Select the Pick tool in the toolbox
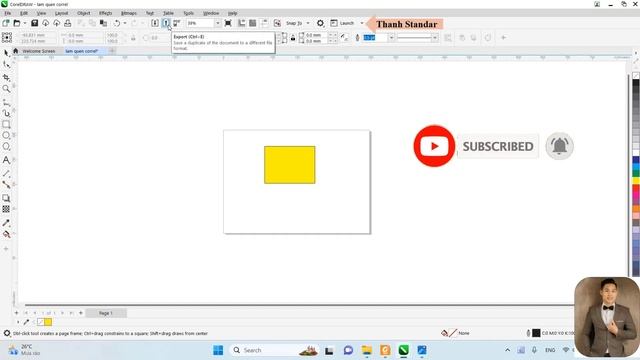This screenshot has height=360, width=640. (x=6, y=53)
